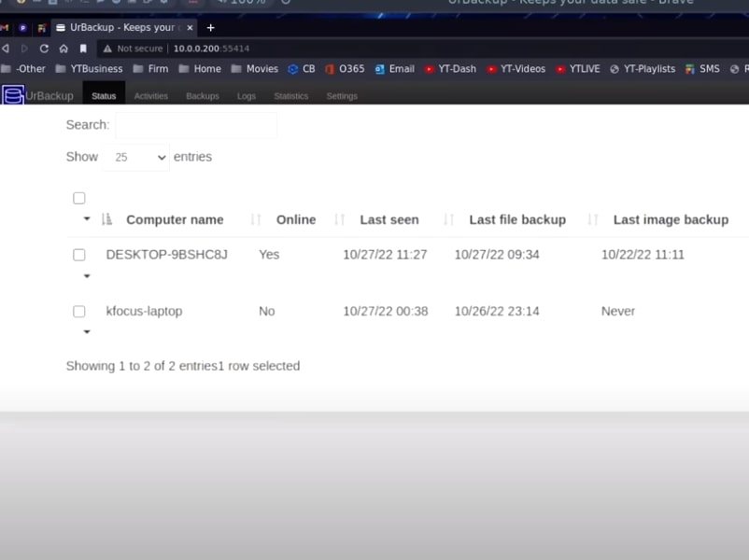This screenshot has height=560, width=749.
Task: Open a new browser tab with the plus icon
Action: pyautogui.click(x=210, y=28)
